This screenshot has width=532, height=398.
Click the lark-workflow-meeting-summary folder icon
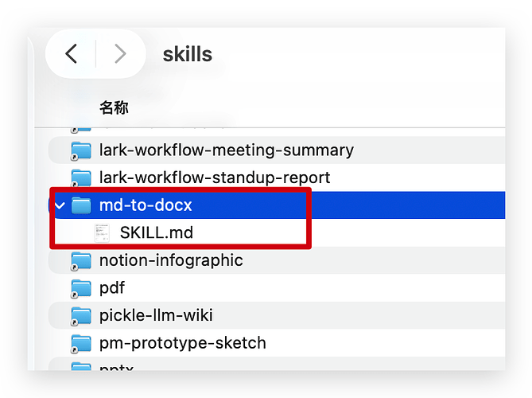(x=81, y=150)
